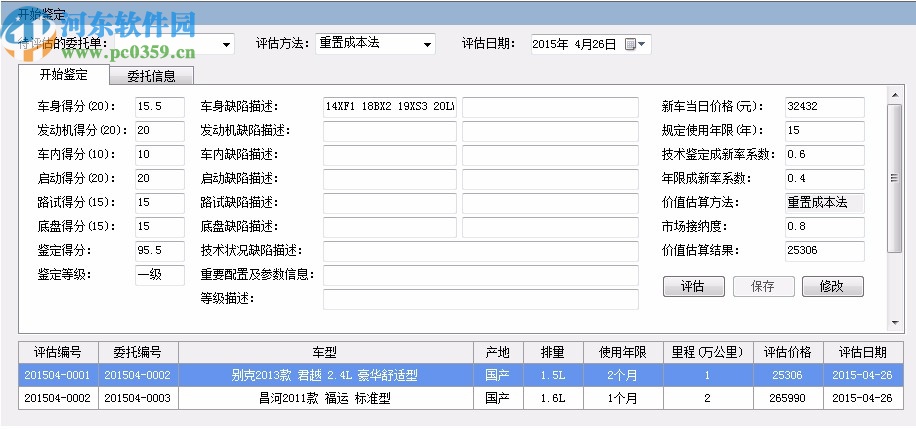Switch to the 开始鉴定 tab
Image resolution: width=916 pixels, height=429 pixels.
pyautogui.click(x=64, y=75)
